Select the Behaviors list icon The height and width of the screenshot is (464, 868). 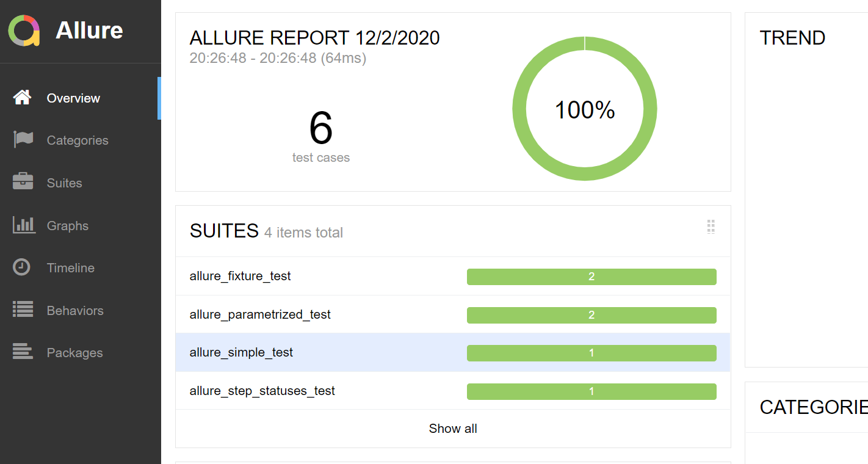point(23,310)
